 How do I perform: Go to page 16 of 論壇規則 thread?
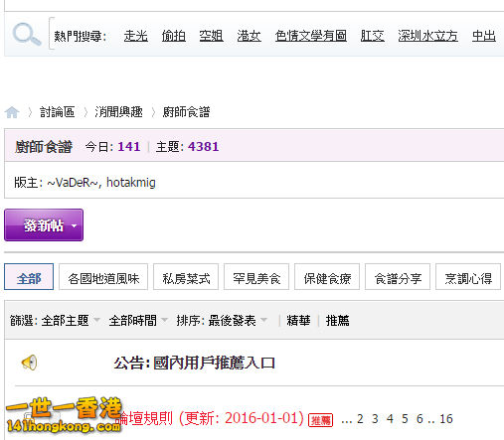[x=446, y=419]
